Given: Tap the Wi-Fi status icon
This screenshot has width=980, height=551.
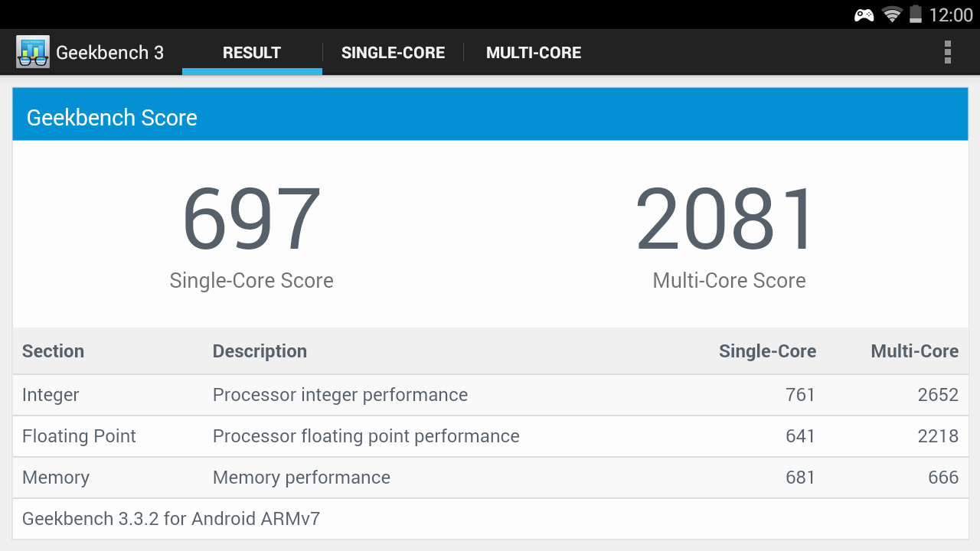Looking at the screenshot, I should (x=892, y=15).
